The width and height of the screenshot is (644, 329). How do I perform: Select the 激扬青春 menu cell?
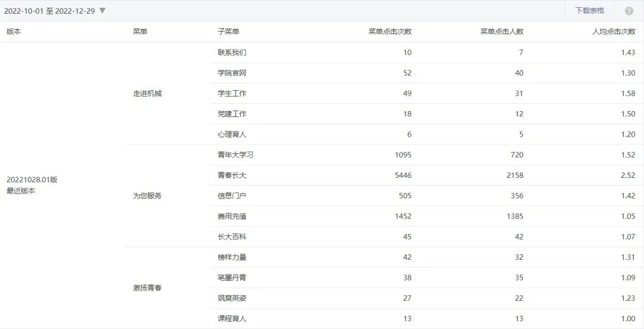[147, 288]
